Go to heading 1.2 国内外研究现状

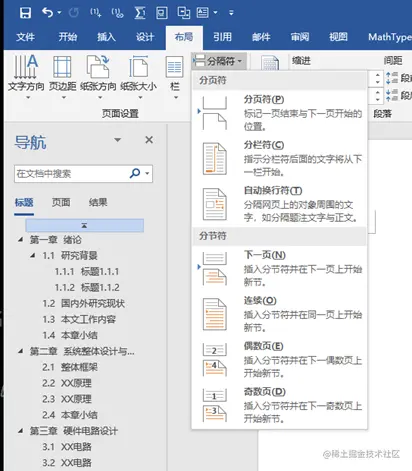pyautogui.click(x=83, y=303)
